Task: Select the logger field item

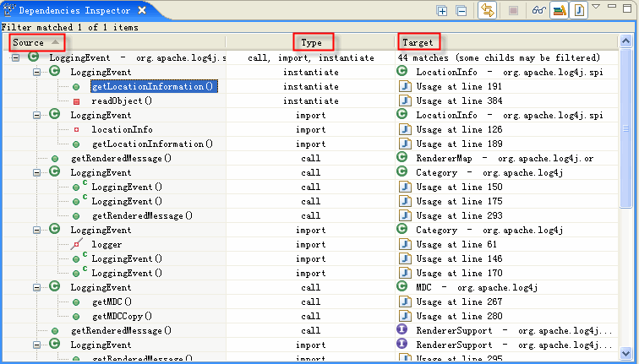Action: pos(106,244)
